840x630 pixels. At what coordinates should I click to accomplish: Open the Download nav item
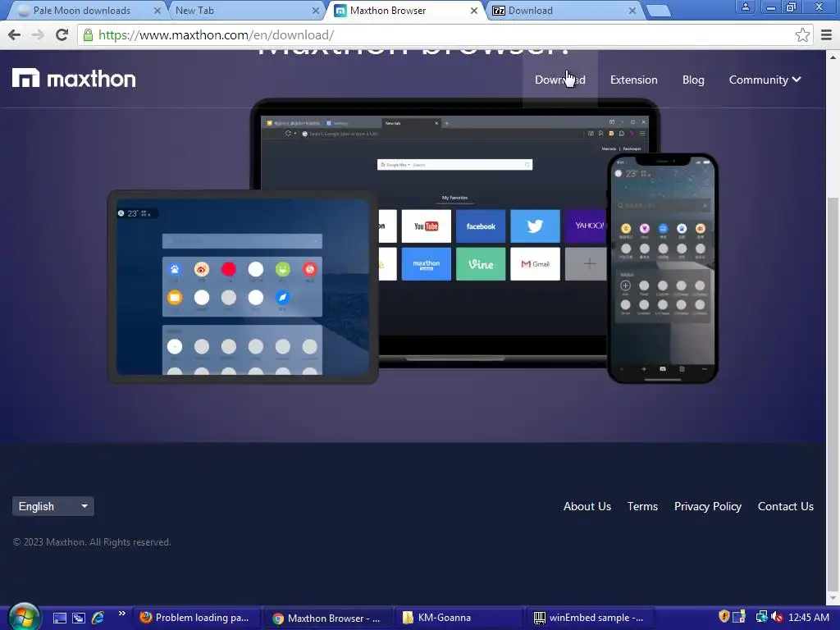(x=559, y=80)
